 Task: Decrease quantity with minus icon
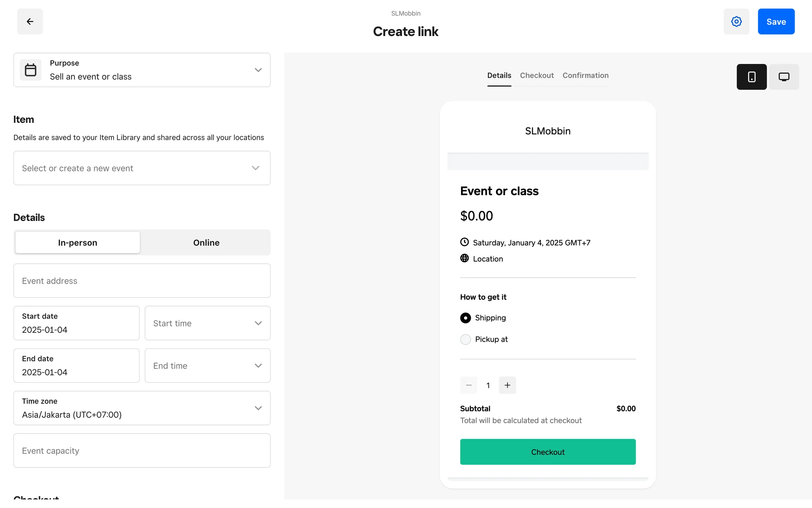pos(469,385)
